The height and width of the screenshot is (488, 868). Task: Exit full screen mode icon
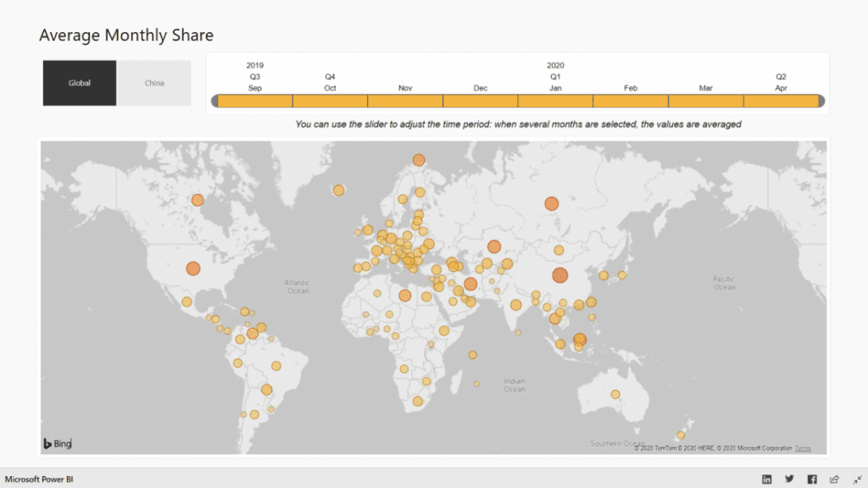858,480
